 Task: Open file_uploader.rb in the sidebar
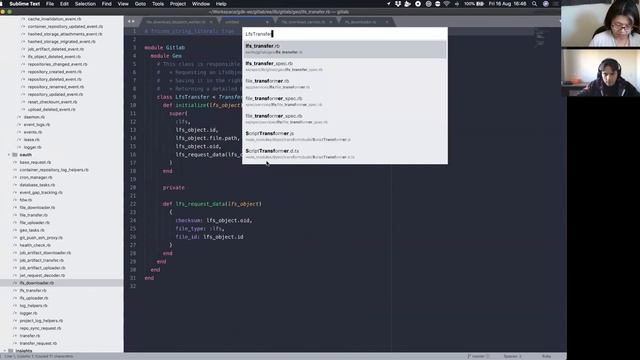pos(35,222)
